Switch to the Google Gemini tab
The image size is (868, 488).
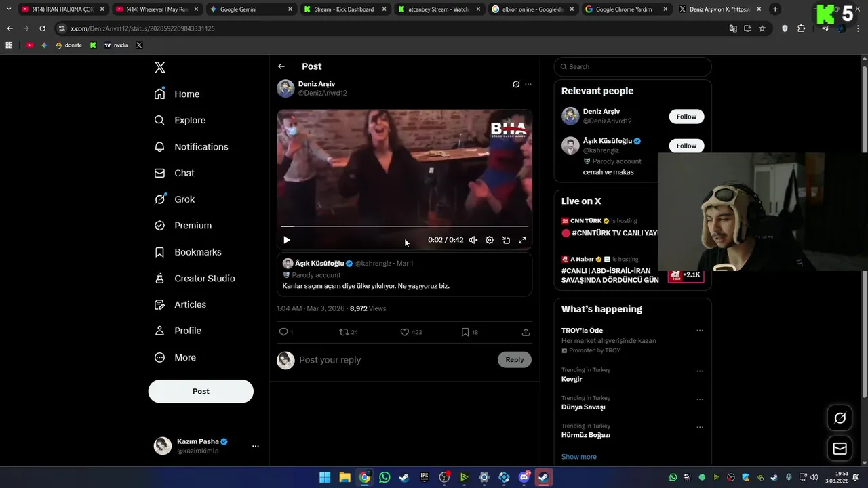point(250,9)
